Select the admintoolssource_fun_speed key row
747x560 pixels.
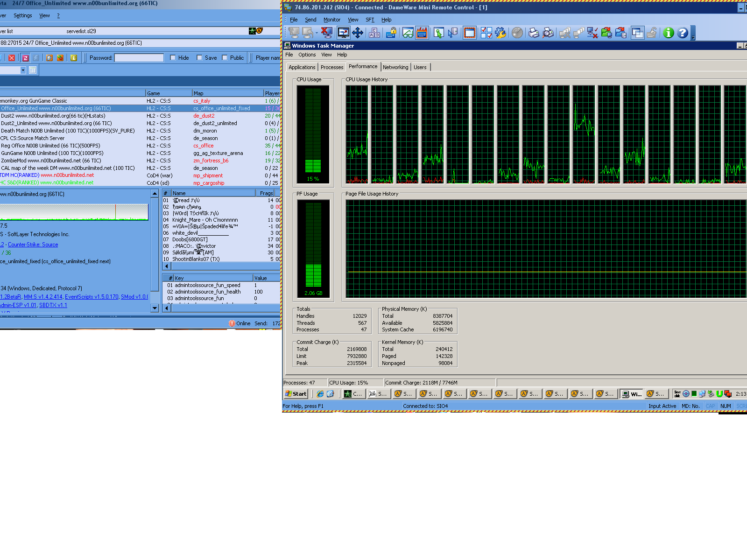pos(221,285)
